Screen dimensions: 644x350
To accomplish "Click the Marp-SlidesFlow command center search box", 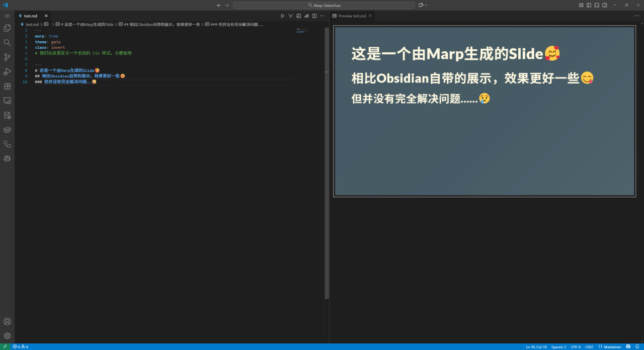I will (324, 5).
